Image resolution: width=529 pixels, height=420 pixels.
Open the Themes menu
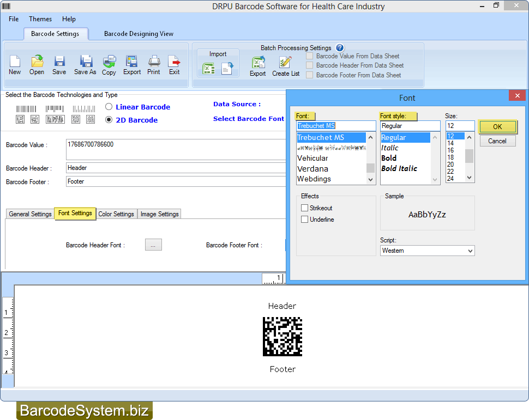(40, 19)
